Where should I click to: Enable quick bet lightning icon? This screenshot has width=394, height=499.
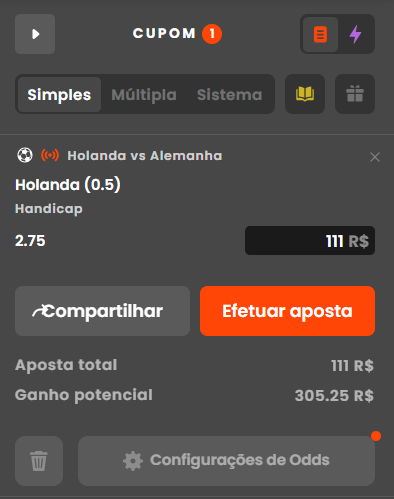click(355, 34)
